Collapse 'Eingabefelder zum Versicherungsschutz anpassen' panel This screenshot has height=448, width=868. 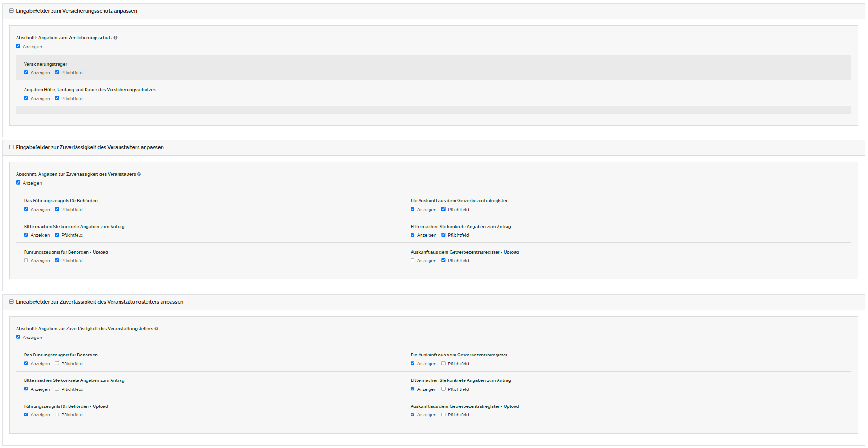coord(11,11)
